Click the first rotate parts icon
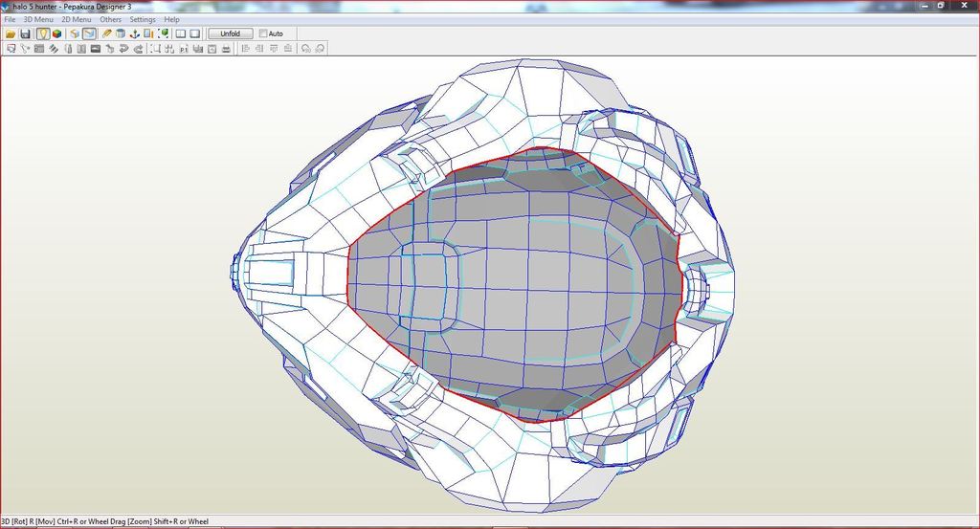The height and width of the screenshot is (529, 980). [305, 49]
